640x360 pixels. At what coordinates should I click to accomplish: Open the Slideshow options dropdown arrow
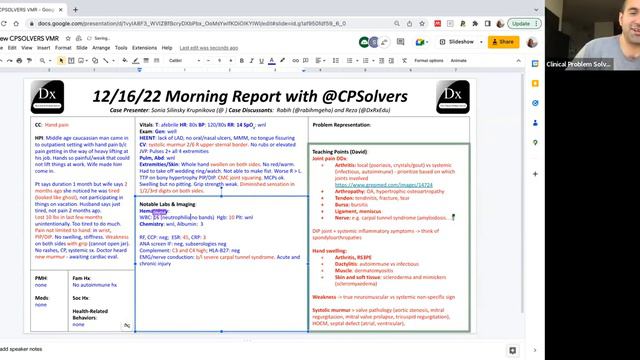(481, 42)
